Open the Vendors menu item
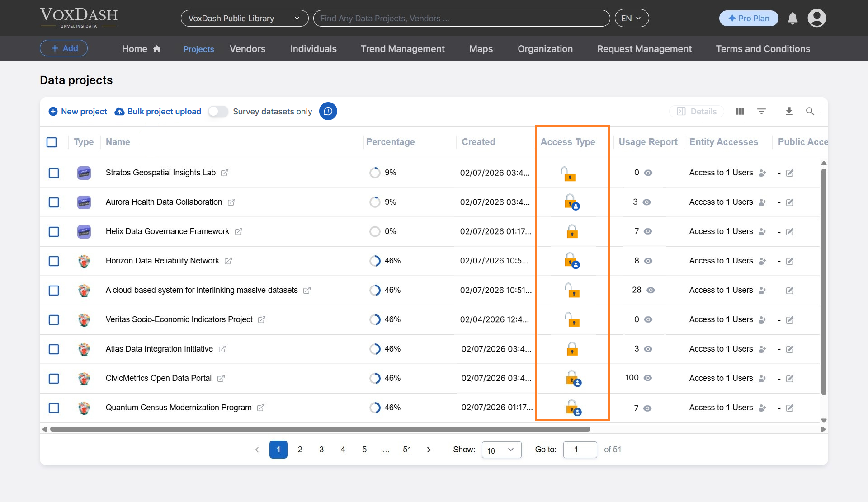Viewport: 868px width, 502px height. [x=247, y=49]
